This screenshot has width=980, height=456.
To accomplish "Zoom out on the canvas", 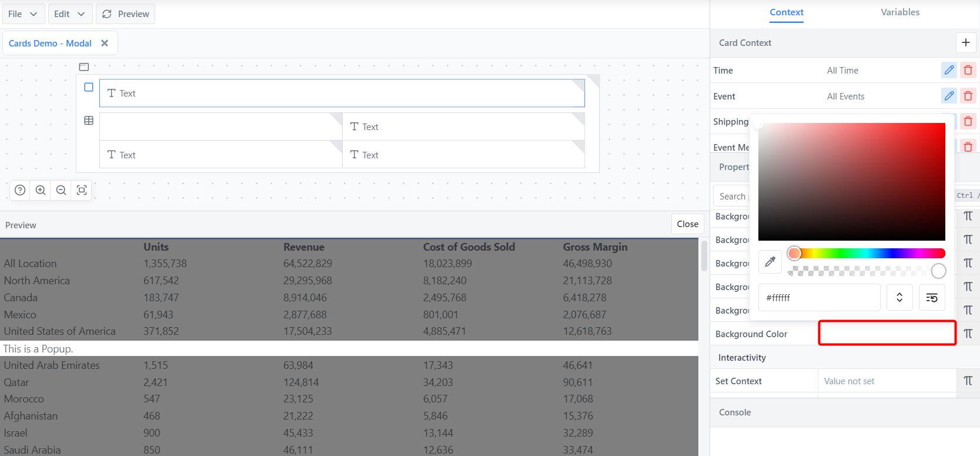I will pyautogui.click(x=61, y=190).
